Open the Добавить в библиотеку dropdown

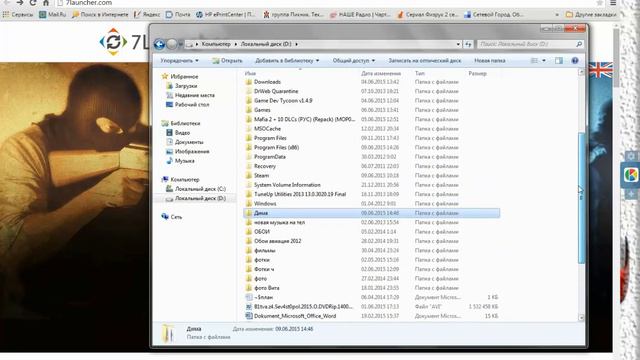point(287,60)
